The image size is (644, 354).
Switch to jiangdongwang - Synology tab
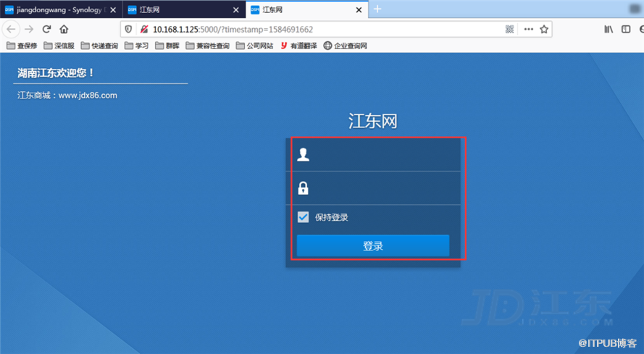[61, 9]
